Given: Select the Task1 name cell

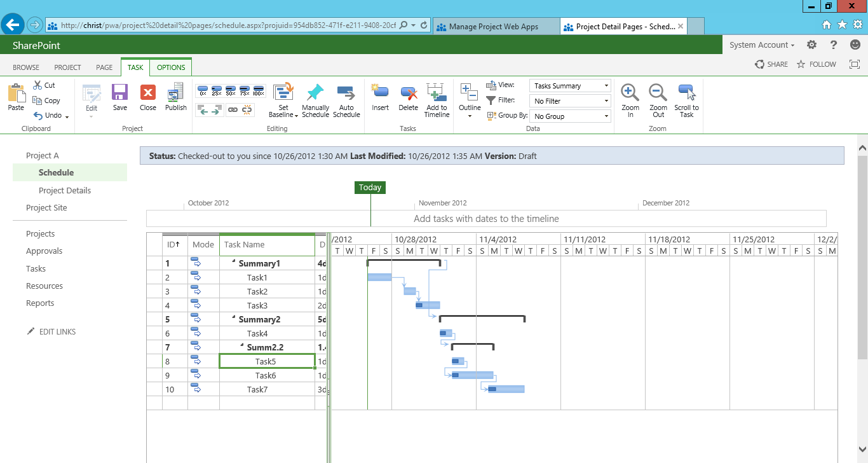Looking at the screenshot, I should point(267,277).
